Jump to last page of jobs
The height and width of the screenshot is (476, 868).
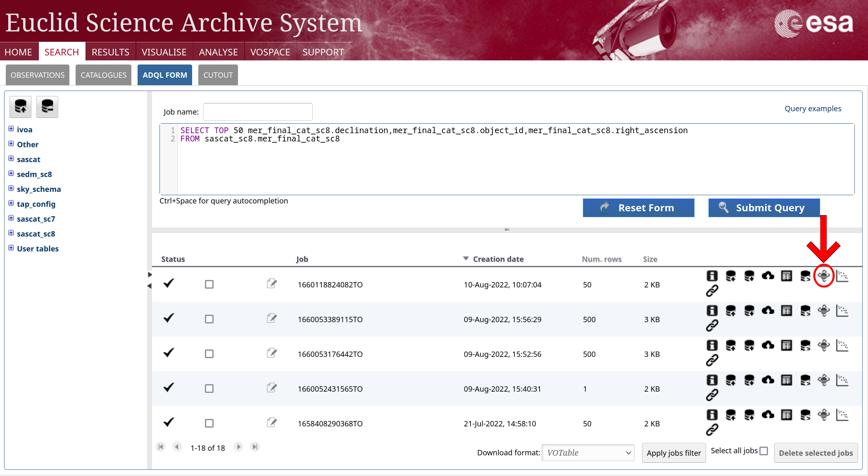[x=255, y=447]
